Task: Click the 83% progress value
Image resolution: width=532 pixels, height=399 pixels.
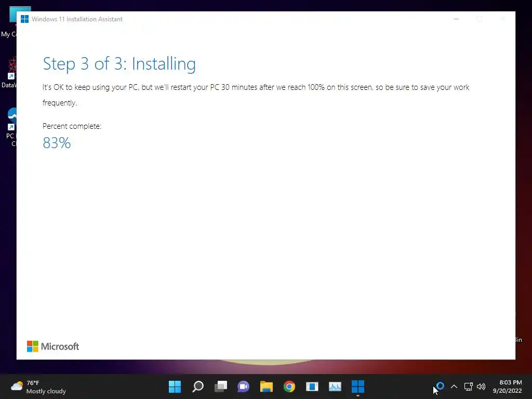Action: click(x=57, y=143)
